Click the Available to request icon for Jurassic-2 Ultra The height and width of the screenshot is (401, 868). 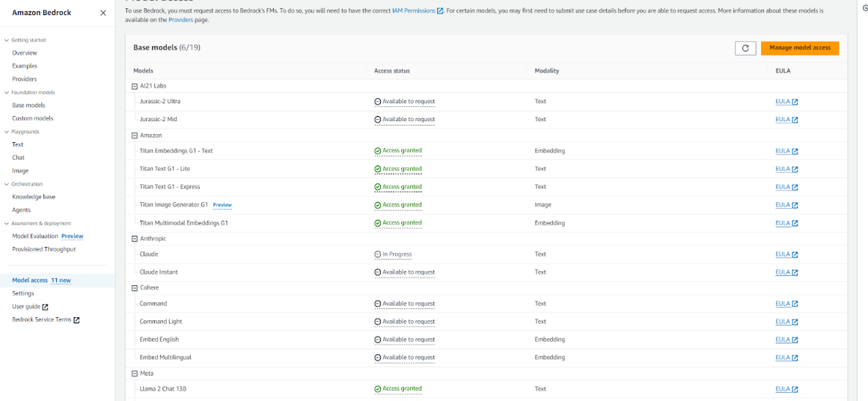[x=378, y=102]
